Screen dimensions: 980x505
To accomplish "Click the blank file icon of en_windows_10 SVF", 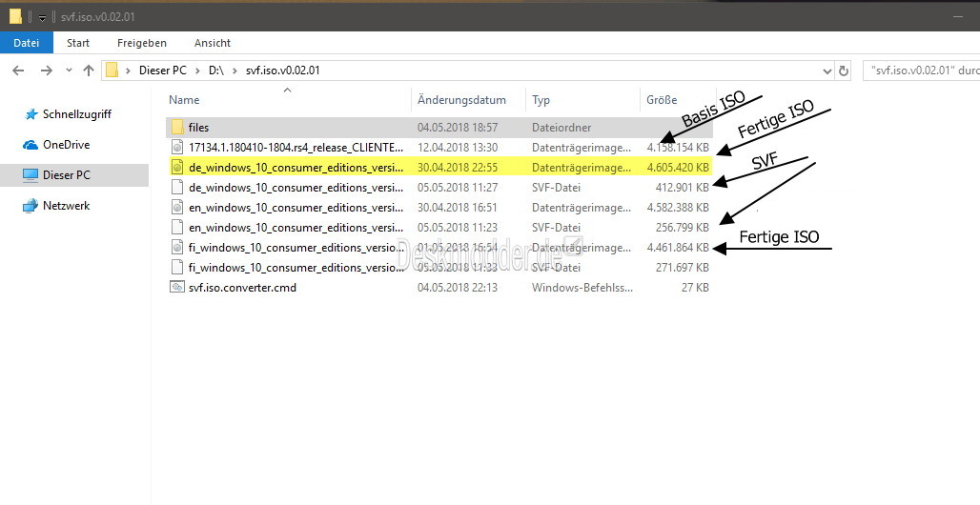I will point(177,228).
